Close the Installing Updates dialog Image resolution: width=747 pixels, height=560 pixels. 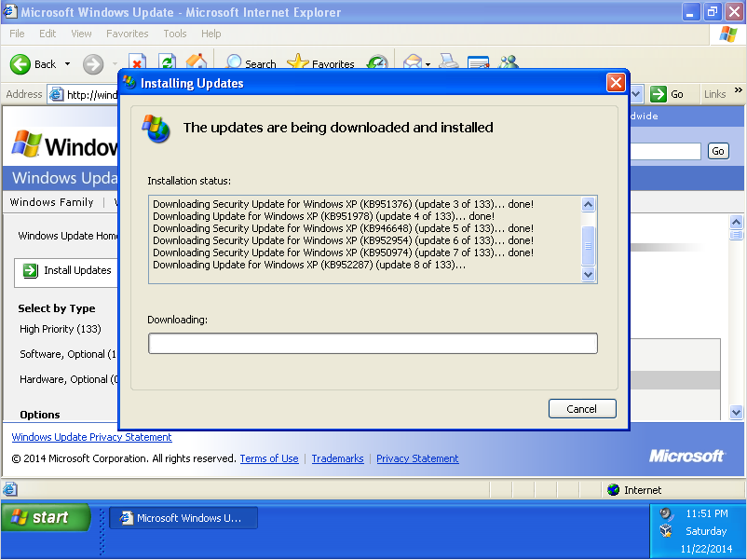[616, 83]
